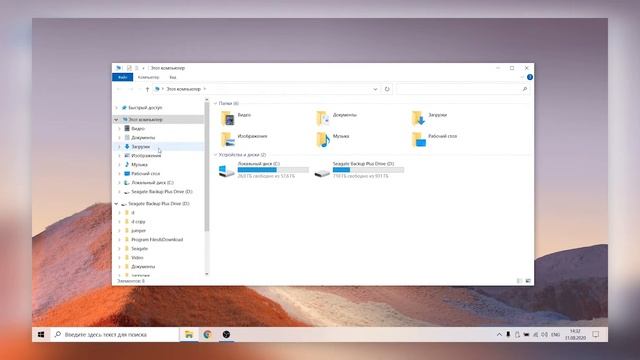Select Музыка in the sidebar tree
This screenshot has height=360, width=640.
point(139,164)
